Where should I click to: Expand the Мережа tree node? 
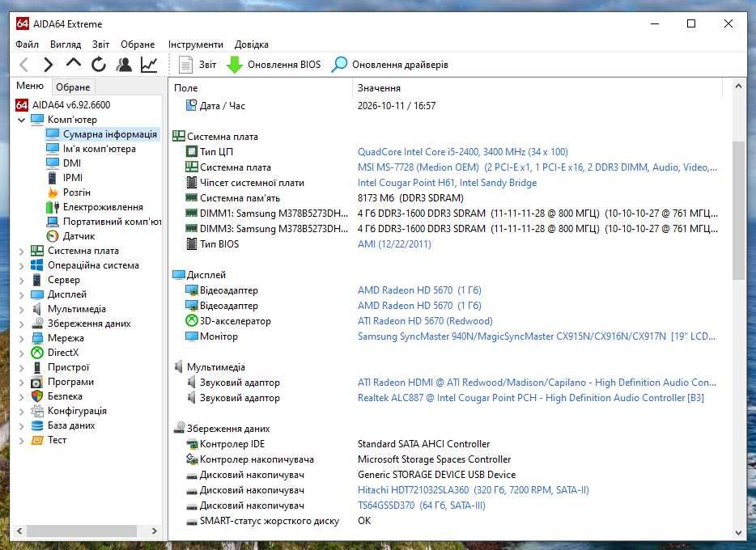[x=21, y=338]
